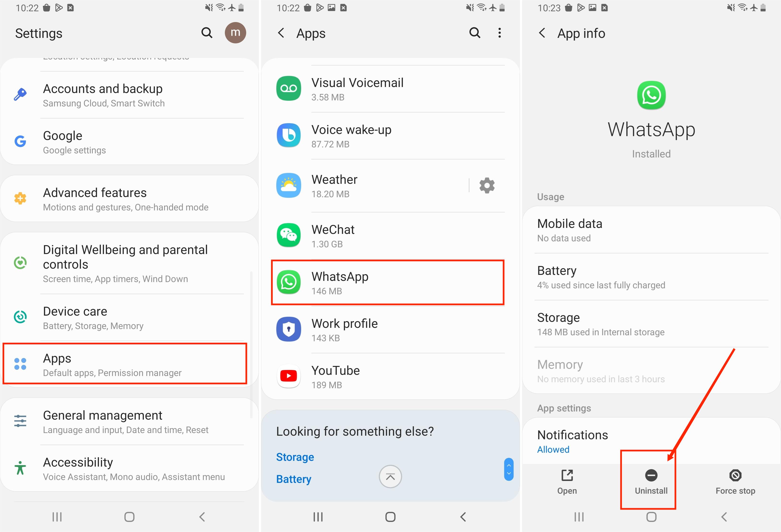
Task: Open Recents button in Settings navigation bar
Action: point(57,517)
